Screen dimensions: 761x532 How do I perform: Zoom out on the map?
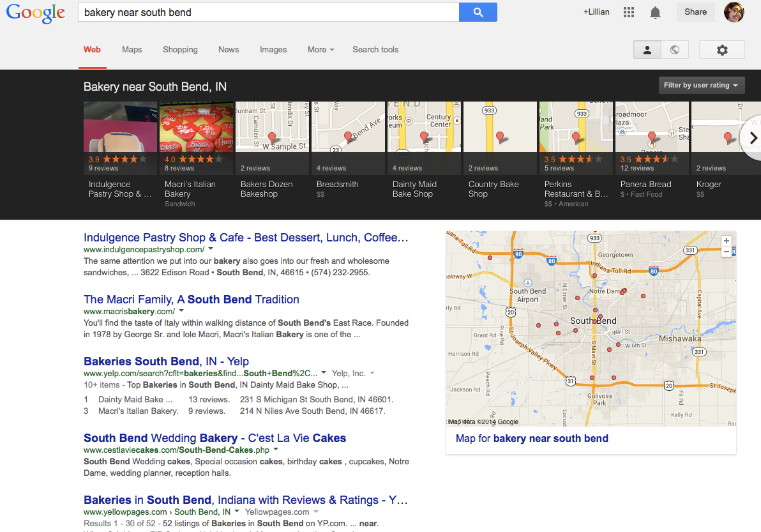click(726, 252)
